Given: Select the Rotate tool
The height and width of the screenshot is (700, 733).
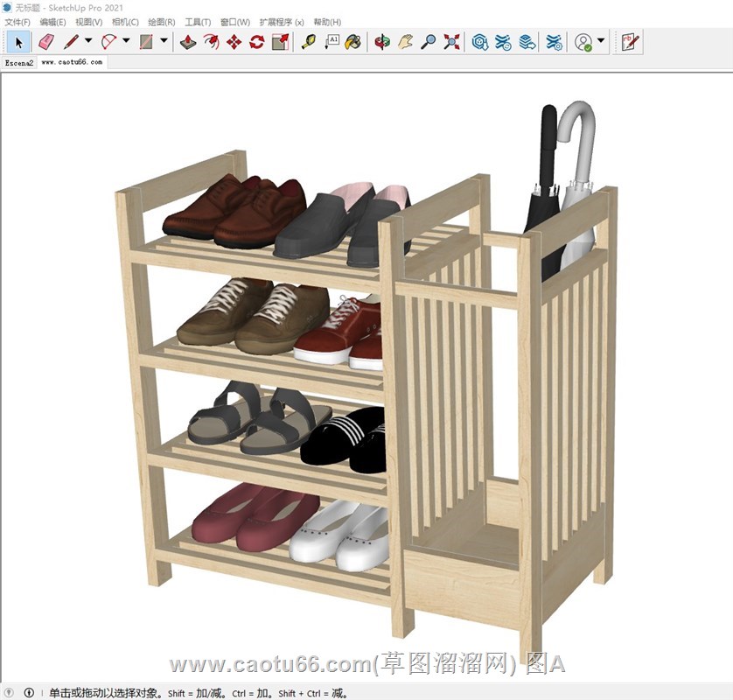Looking at the screenshot, I should point(257,41).
